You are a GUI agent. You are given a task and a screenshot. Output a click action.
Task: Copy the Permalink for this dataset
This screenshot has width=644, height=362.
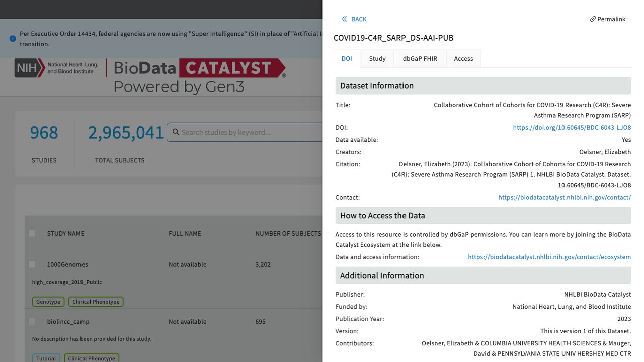click(608, 19)
